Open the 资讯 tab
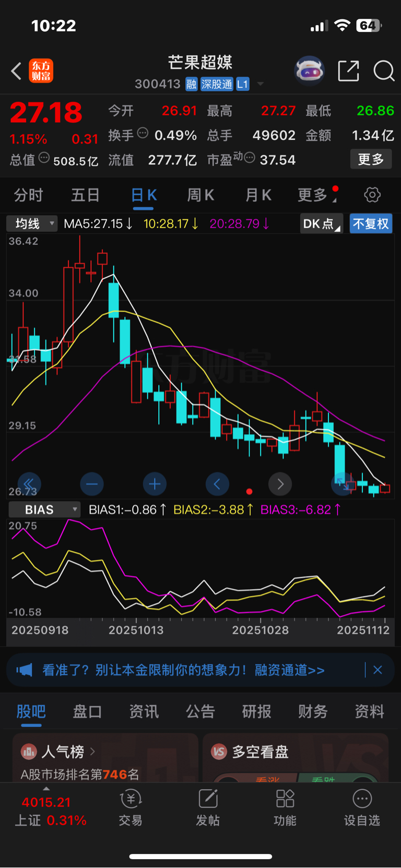The image size is (401, 868). click(x=144, y=711)
